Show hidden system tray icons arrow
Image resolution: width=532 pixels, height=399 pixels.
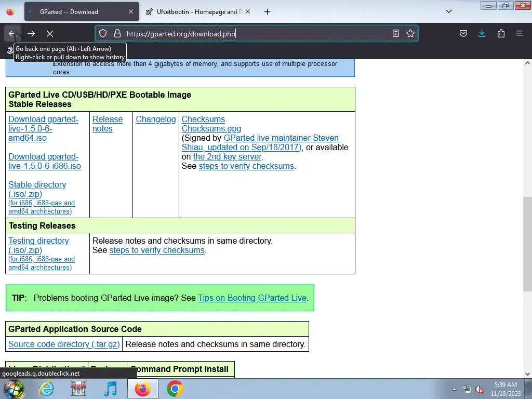point(454,389)
